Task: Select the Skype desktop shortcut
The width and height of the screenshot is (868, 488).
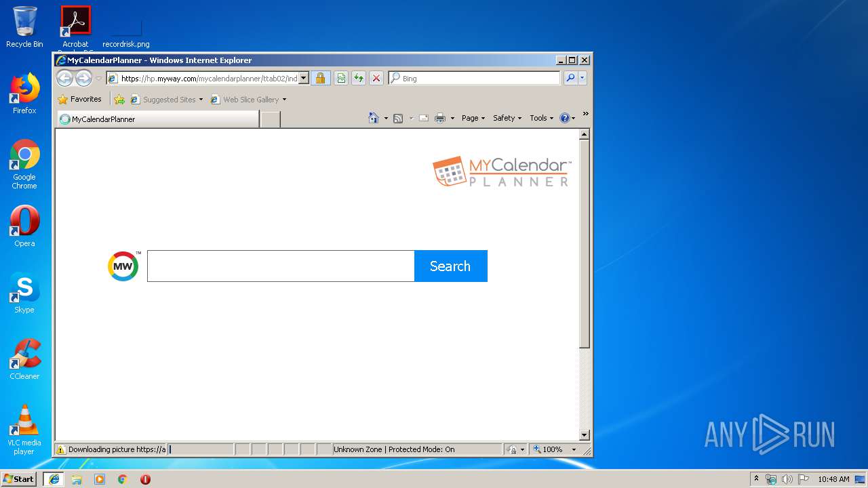Action: 24,293
